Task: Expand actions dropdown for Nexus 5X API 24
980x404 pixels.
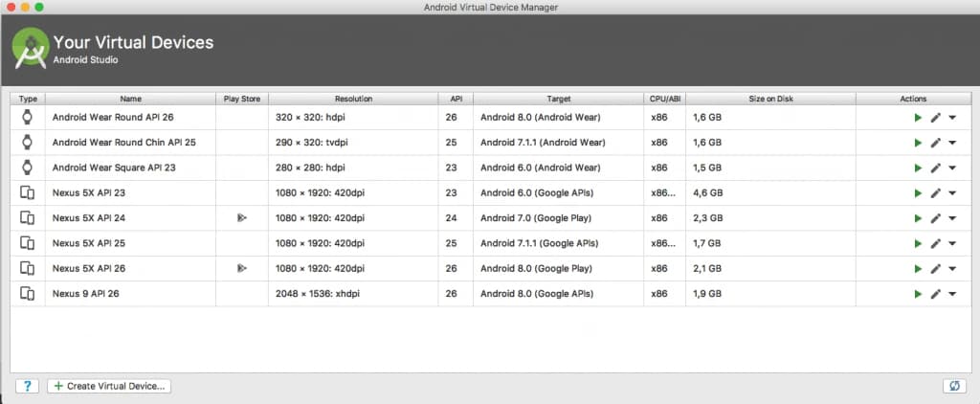Action: pyautogui.click(x=952, y=218)
